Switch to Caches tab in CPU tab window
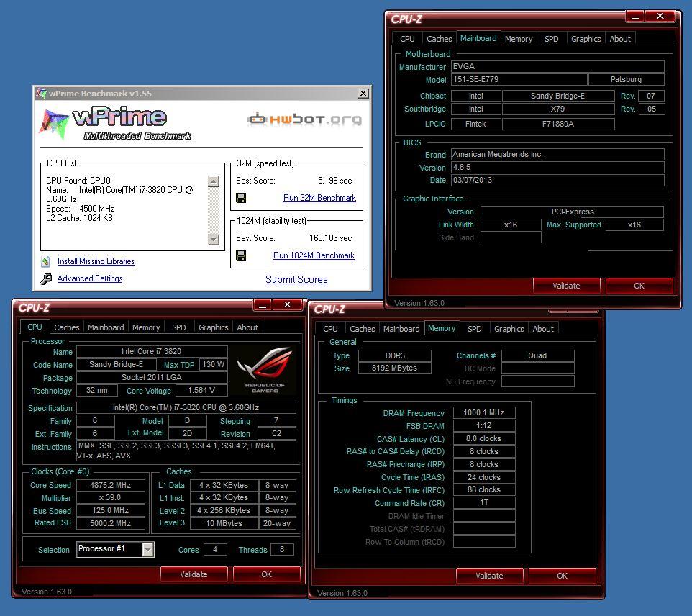This screenshot has height=616, width=692. [67, 327]
